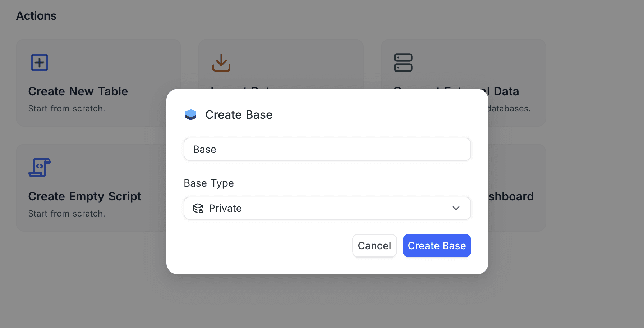This screenshot has width=644, height=328.
Task: Click the Create Base dialog title
Action: click(239, 114)
